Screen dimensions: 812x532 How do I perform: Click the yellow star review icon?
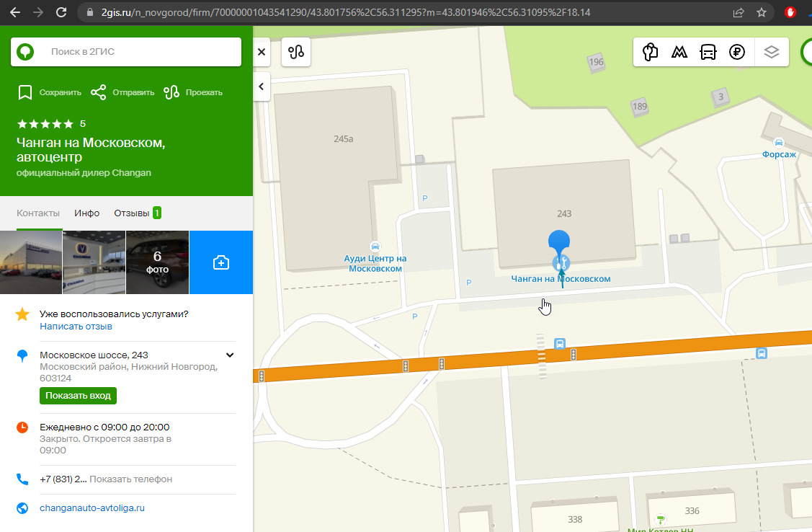click(x=22, y=314)
